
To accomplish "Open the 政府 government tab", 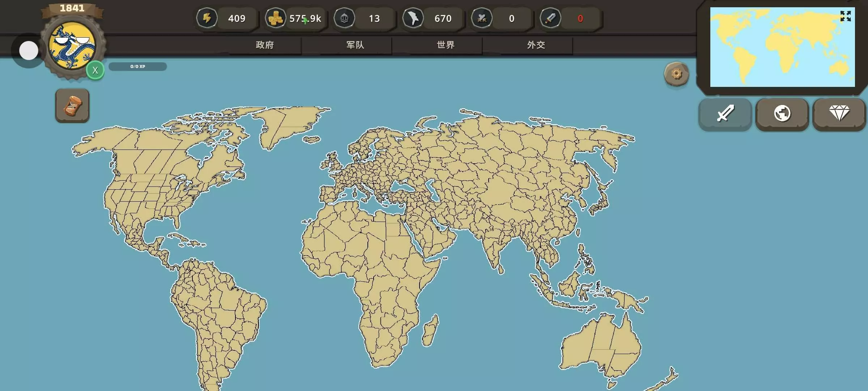I will coord(265,45).
